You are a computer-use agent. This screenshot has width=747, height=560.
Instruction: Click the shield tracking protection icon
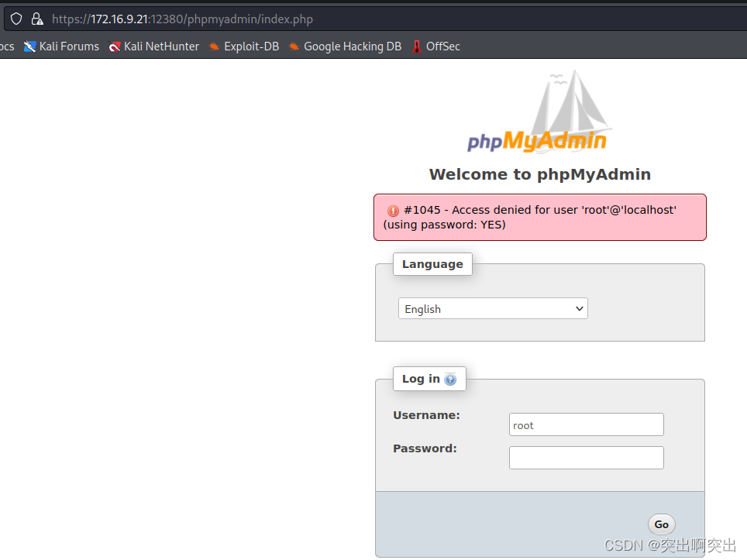coord(16,19)
